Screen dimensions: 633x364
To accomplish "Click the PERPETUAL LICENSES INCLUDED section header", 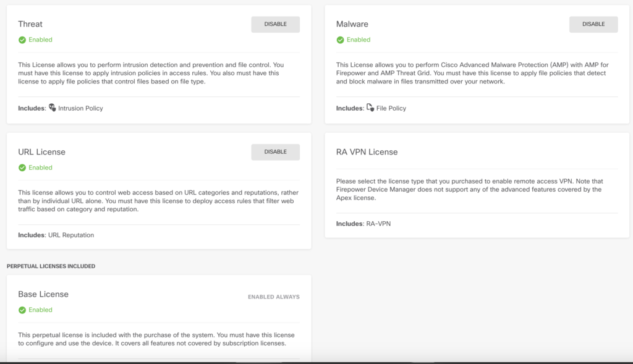I will pyautogui.click(x=51, y=266).
